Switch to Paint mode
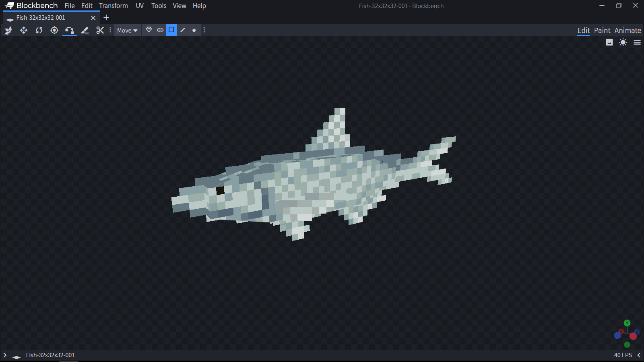 (602, 31)
